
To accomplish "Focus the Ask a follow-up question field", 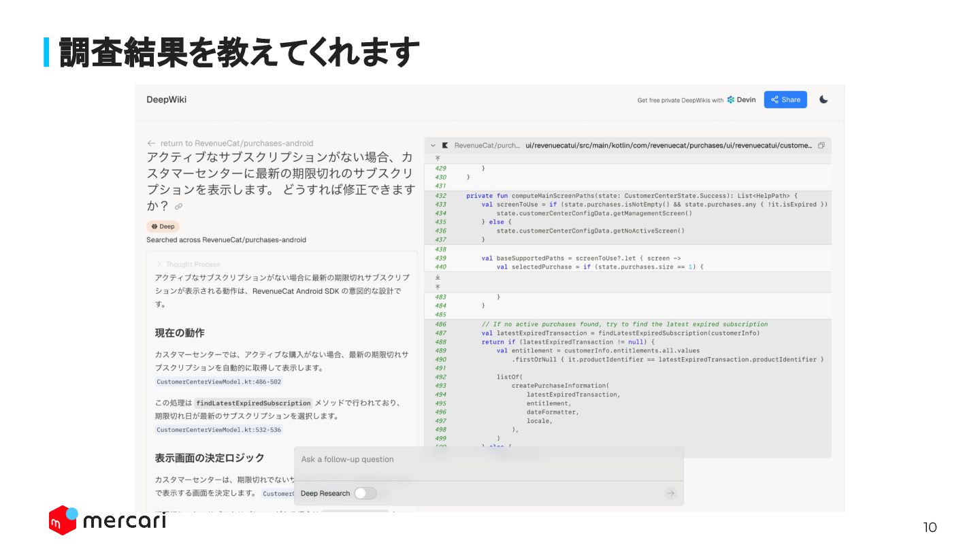I will (489, 460).
